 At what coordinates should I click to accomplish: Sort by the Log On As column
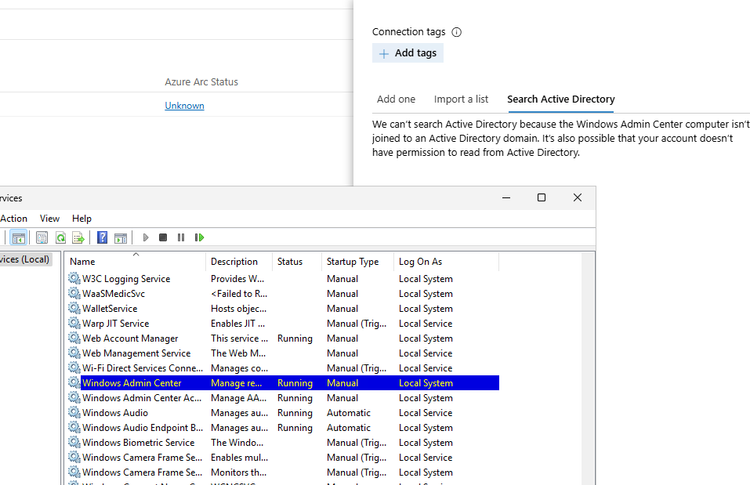point(420,262)
